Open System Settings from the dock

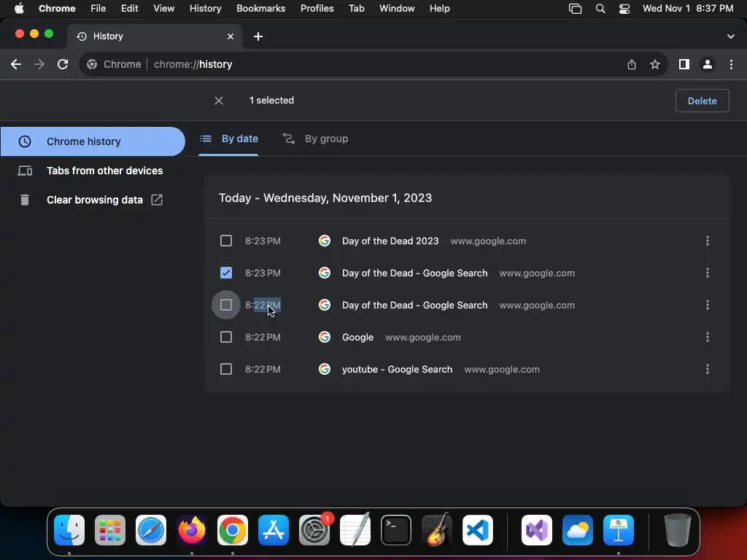[x=314, y=530]
